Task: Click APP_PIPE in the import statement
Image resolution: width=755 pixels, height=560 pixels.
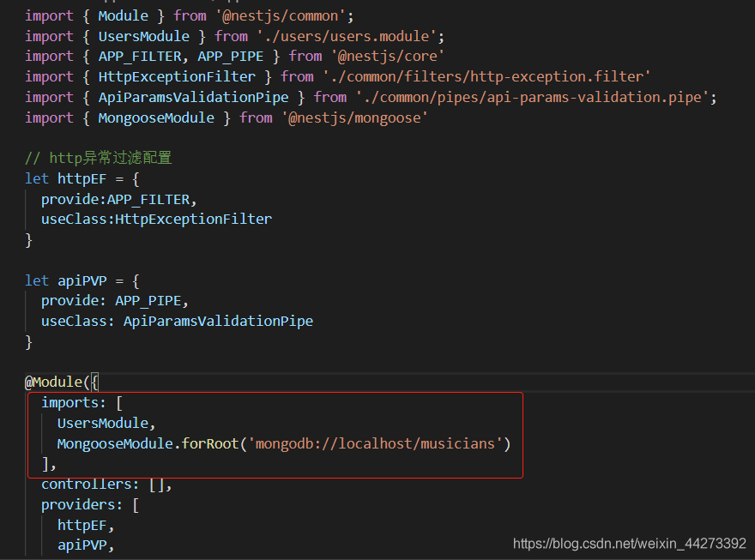Action: point(231,57)
